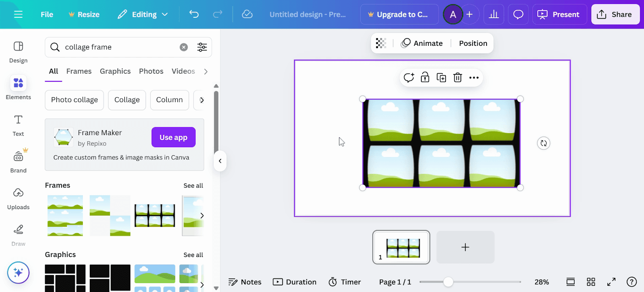Image resolution: width=644 pixels, height=292 pixels.
Task: Duplicate the selected frame element
Action: [442, 78]
